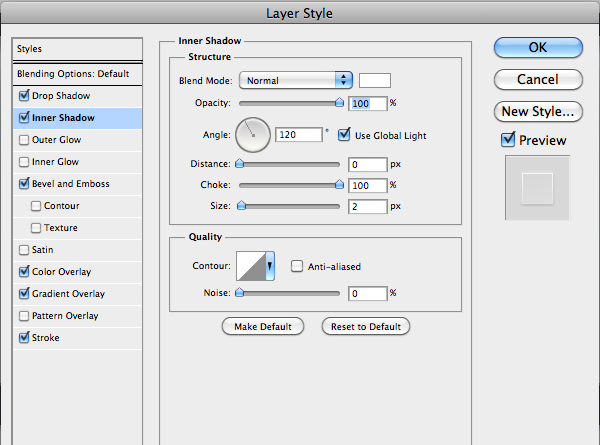This screenshot has height=445, width=600.
Task: Click the Make Default button
Action: 263,326
